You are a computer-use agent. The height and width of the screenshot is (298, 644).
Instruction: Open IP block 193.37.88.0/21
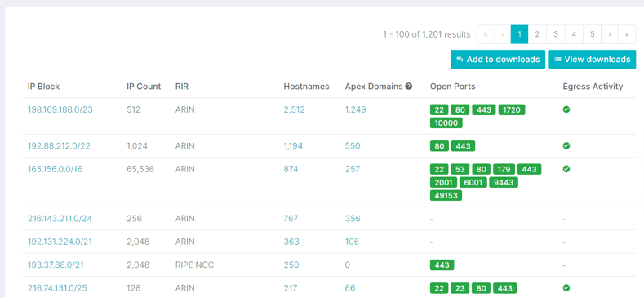click(x=56, y=265)
